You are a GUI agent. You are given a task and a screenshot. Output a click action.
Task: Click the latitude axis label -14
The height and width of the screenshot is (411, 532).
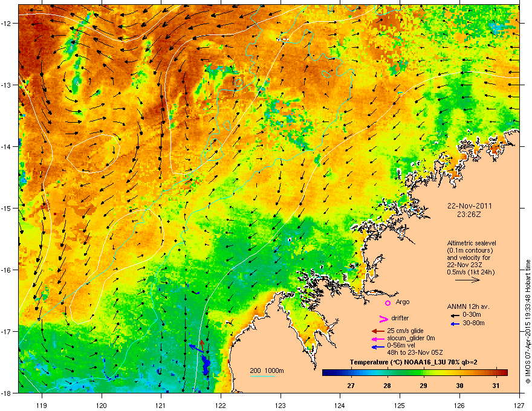(x=7, y=147)
